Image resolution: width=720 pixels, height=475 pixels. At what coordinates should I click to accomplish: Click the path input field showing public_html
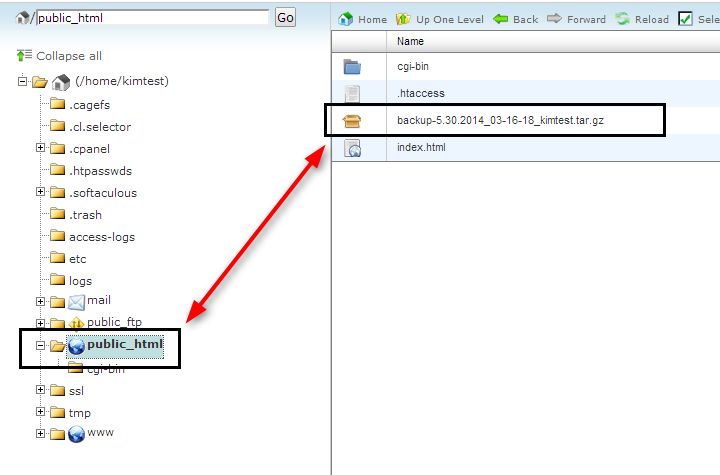[152, 18]
